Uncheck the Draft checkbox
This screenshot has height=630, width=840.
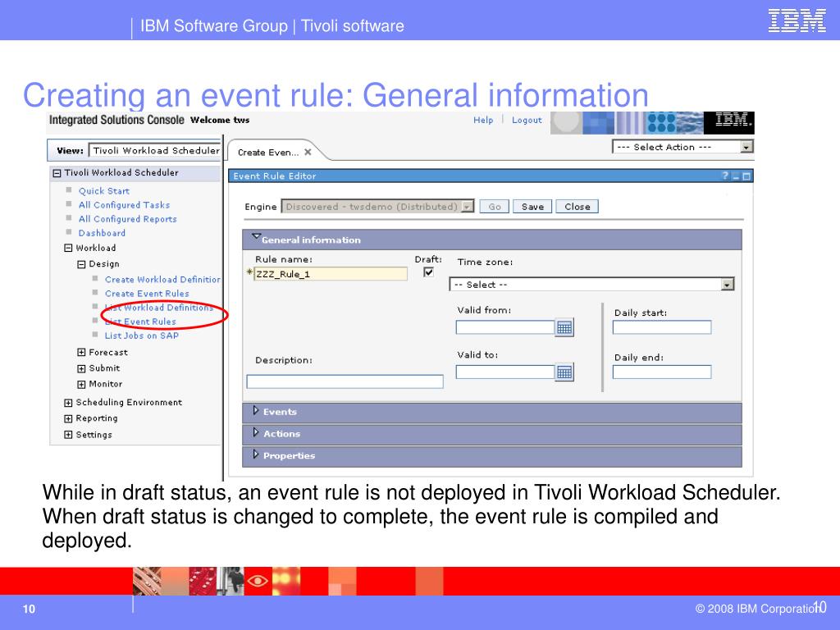coord(428,272)
